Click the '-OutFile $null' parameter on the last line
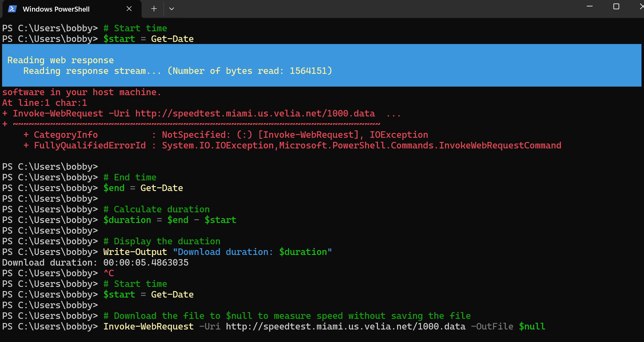The image size is (644, 342). [508, 326]
